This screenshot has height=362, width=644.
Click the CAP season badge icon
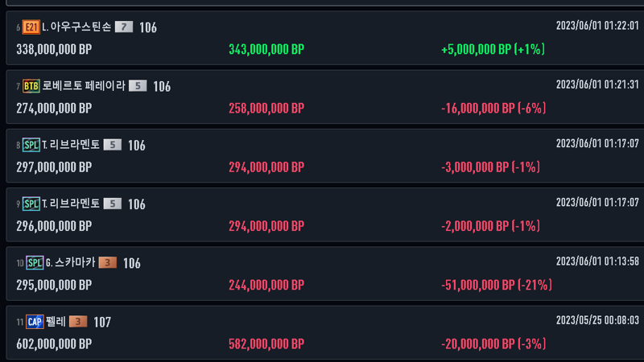35,322
